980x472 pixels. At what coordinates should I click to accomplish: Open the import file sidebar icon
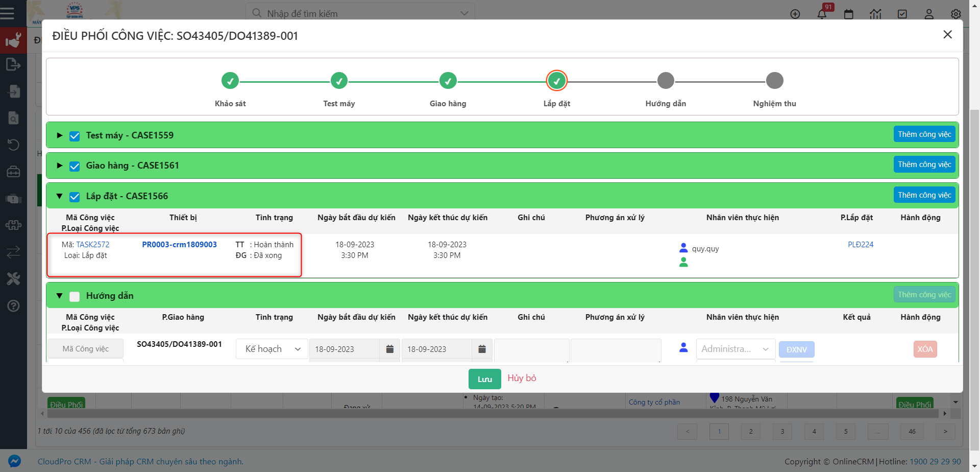click(13, 91)
